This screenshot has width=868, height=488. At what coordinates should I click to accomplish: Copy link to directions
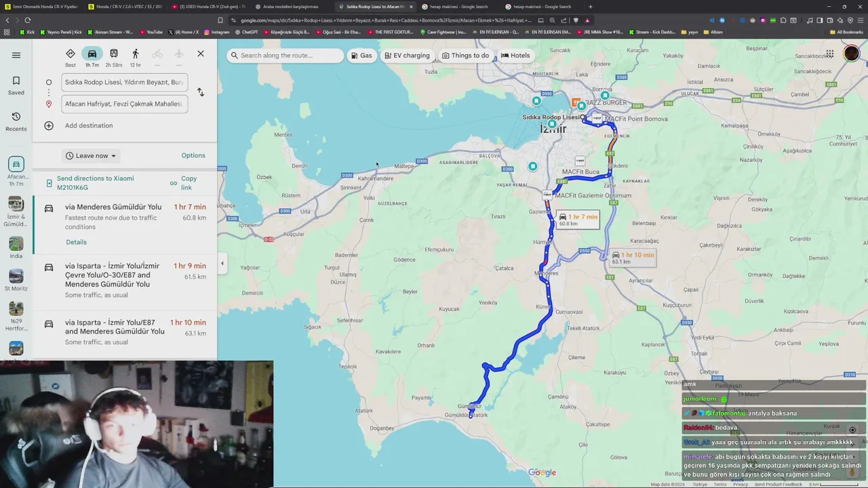(x=184, y=183)
